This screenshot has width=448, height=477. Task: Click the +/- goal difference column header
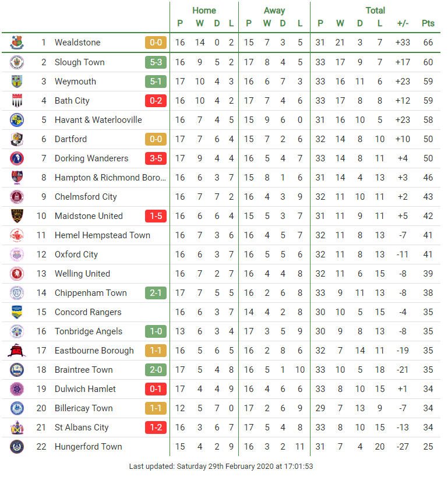(403, 23)
